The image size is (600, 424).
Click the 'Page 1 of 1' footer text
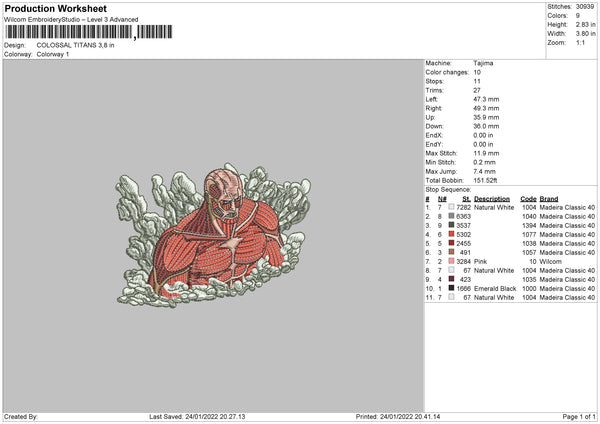click(579, 416)
